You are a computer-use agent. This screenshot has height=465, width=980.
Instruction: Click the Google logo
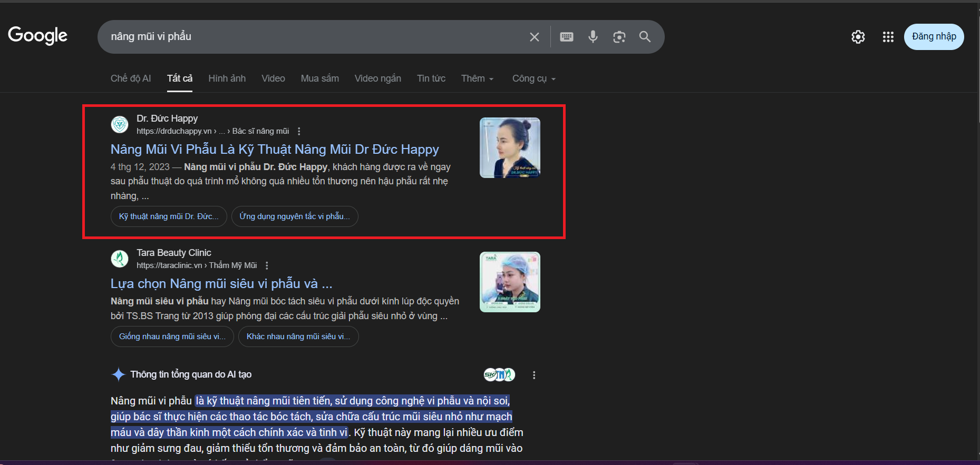(37, 36)
